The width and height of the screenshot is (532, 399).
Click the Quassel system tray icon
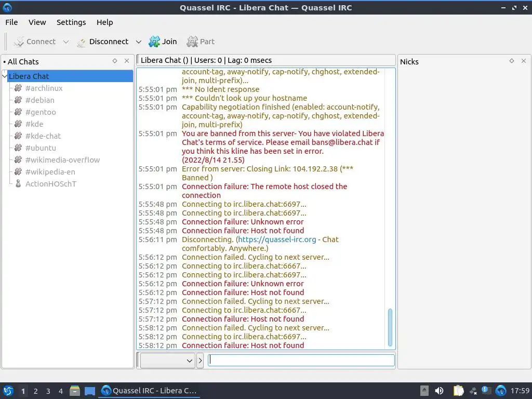501,391
